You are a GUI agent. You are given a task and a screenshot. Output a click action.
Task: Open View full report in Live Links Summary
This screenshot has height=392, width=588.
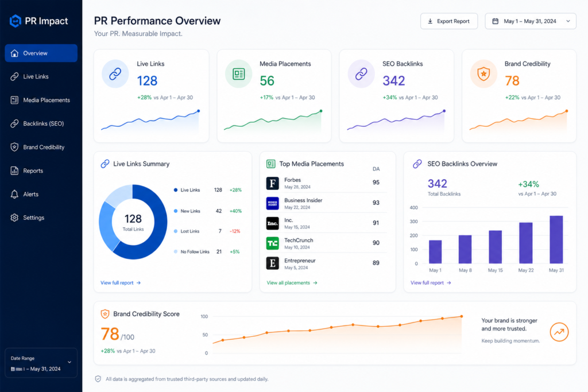[x=121, y=283]
